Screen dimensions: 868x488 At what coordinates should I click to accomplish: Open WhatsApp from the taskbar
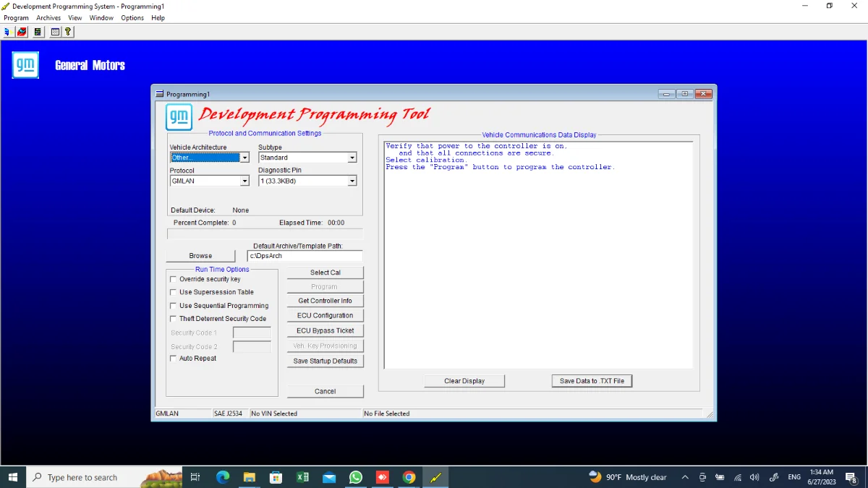(x=355, y=477)
